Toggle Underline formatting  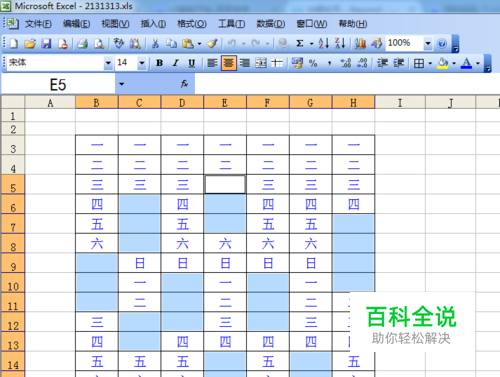pyautogui.click(x=192, y=63)
